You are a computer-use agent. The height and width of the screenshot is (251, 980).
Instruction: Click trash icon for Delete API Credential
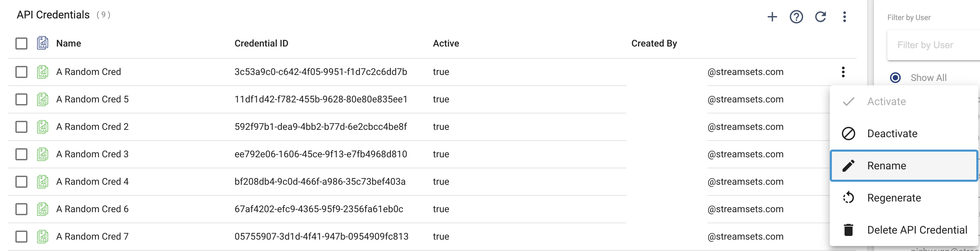(848, 230)
